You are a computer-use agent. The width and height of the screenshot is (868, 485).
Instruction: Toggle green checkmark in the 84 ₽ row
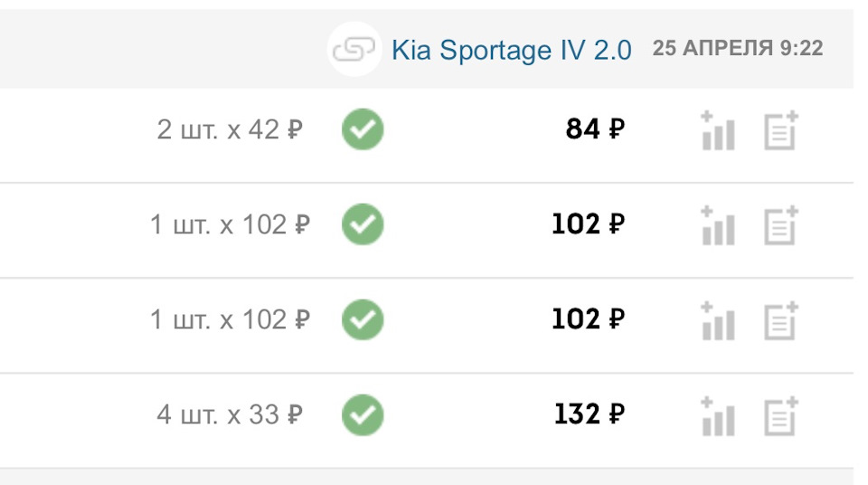363,130
